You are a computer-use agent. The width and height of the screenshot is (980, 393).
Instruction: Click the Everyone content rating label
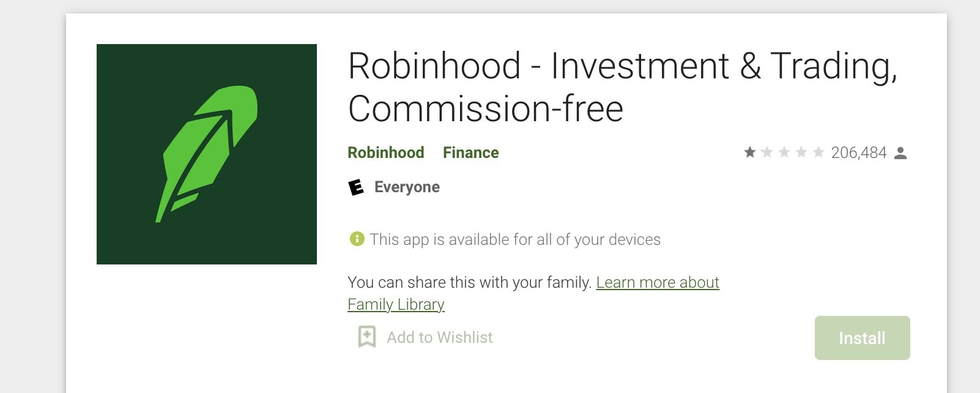pyautogui.click(x=407, y=187)
